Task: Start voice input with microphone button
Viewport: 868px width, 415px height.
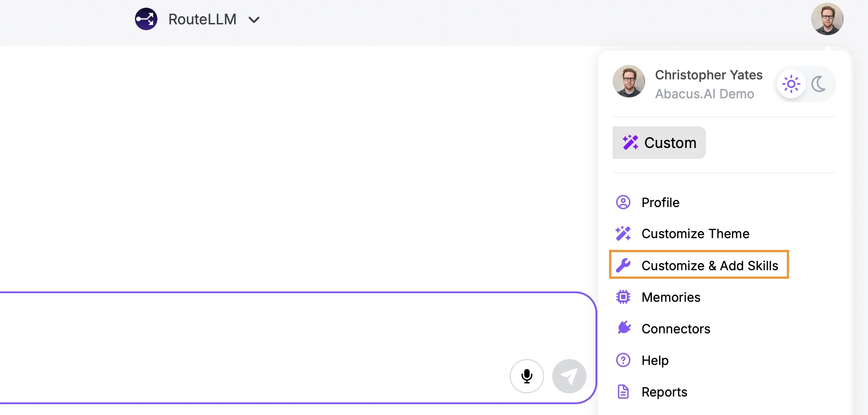Action: pos(526,376)
